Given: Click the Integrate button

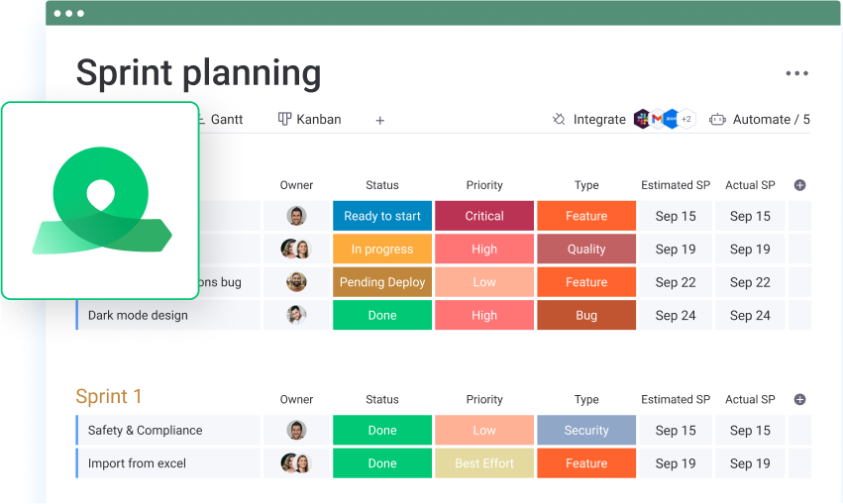Looking at the screenshot, I should 588,119.
